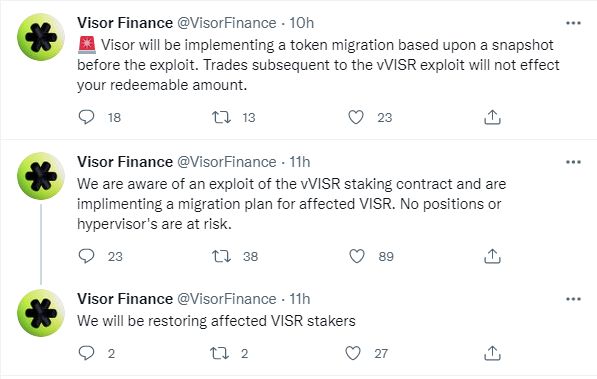Image resolution: width=597 pixels, height=379 pixels.
Task: Like the tweet with 23 likes
Action: click(356, 117)
